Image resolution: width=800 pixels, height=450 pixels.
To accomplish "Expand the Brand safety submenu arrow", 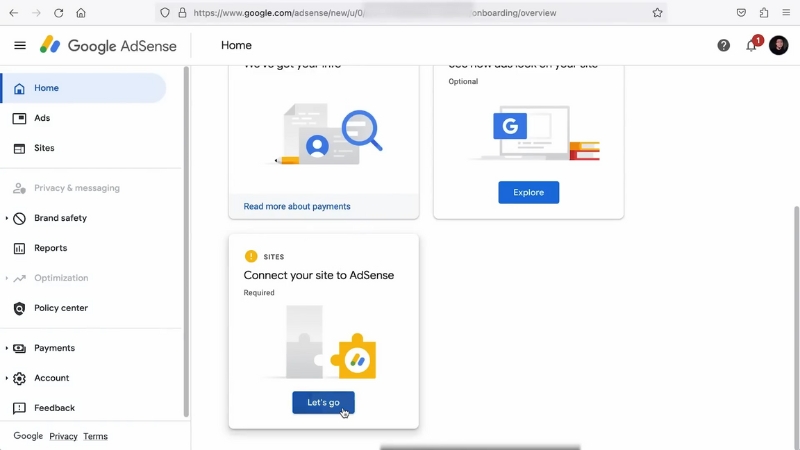I will 7,218.
